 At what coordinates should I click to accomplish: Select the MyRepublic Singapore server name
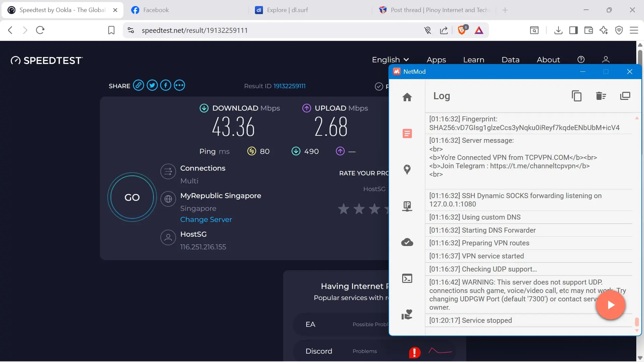[221, 196]
